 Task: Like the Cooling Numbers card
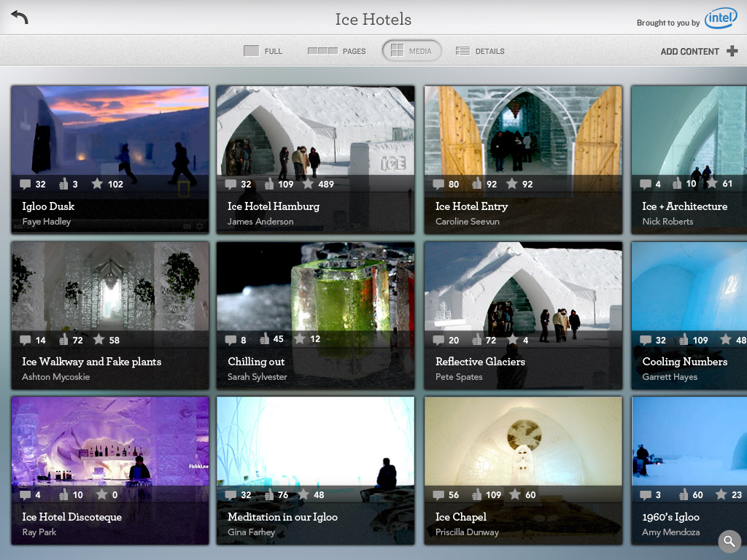click(x=684, y=340)
